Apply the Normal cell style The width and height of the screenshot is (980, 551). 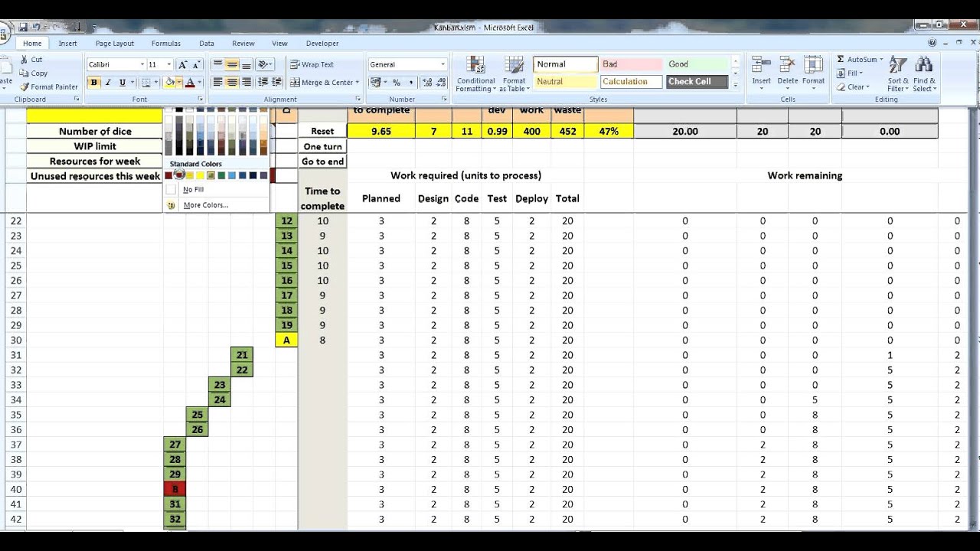pyautogui.click(x=565, y=64)
